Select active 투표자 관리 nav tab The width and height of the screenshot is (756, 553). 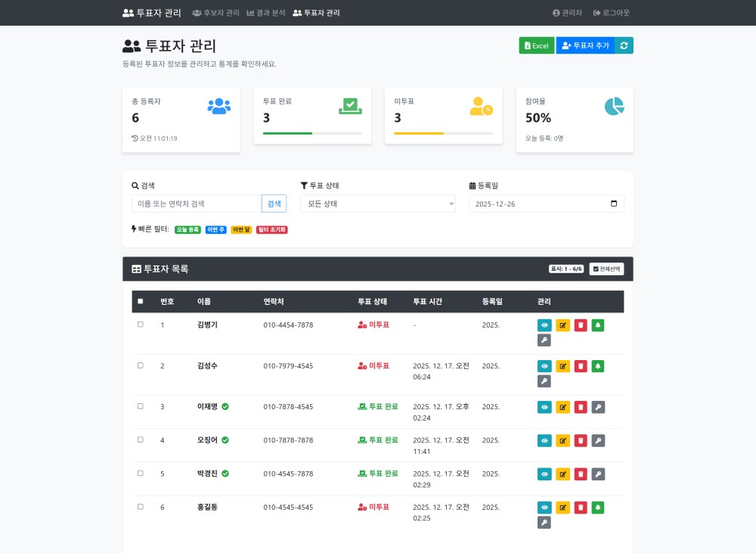point(316,13)
